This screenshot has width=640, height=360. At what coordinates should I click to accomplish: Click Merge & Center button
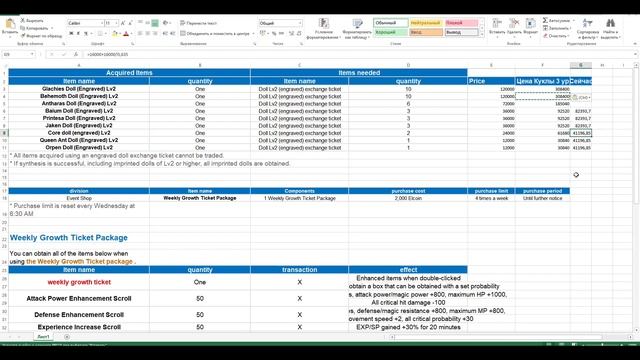coord(215,33)
